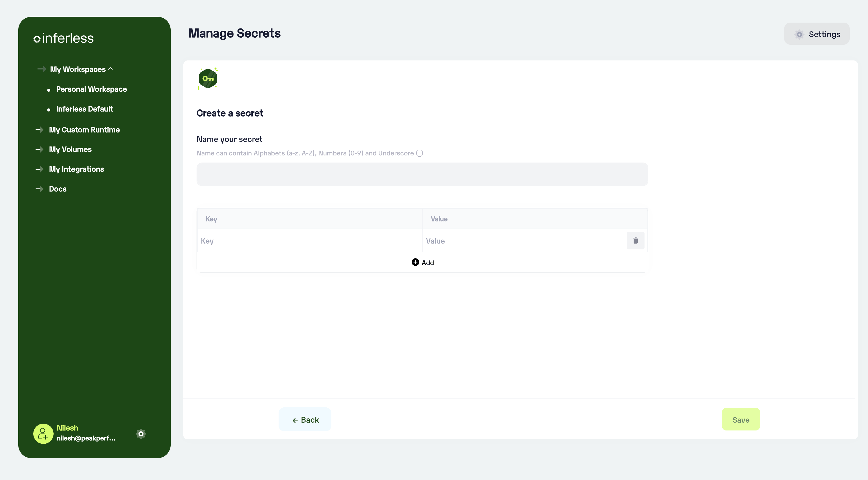Screen dimensions: 868x480
Task: Collapse the My Workspaces chevron
Action: (110, 69)
